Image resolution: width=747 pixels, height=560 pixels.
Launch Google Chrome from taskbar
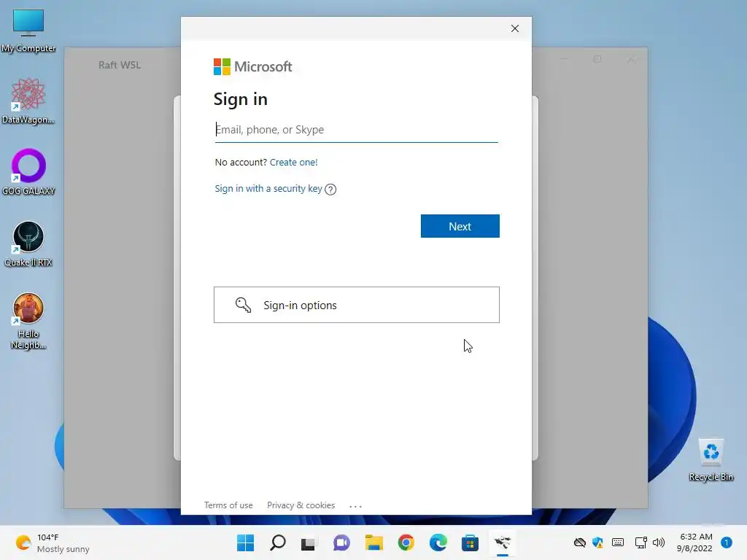pyautogui.click(x=406, y=542)
